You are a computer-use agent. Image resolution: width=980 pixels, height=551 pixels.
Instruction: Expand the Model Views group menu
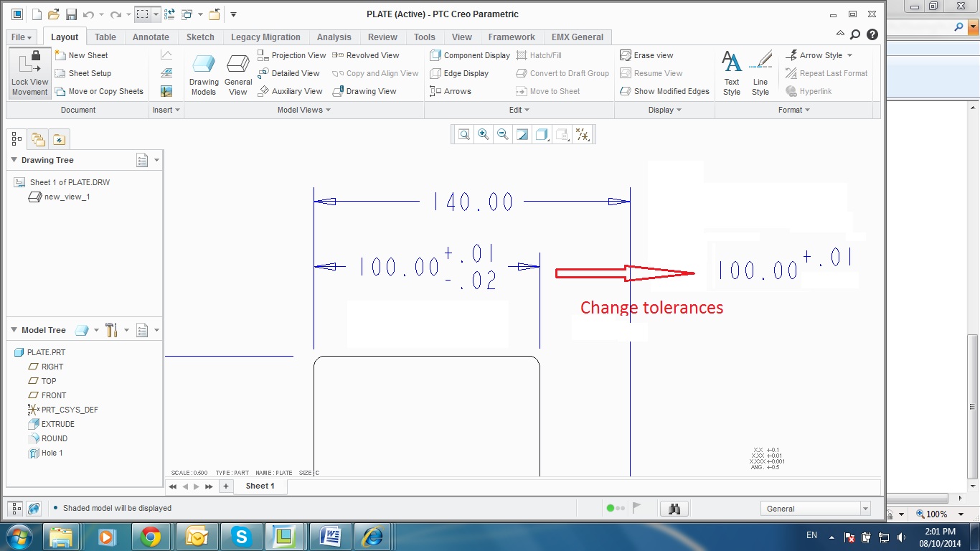[304, 110]
